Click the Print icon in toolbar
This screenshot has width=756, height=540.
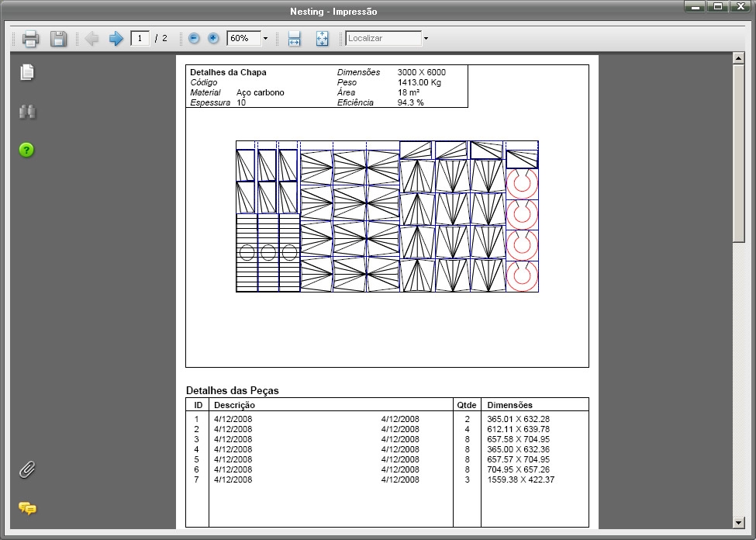coord(30,38)
